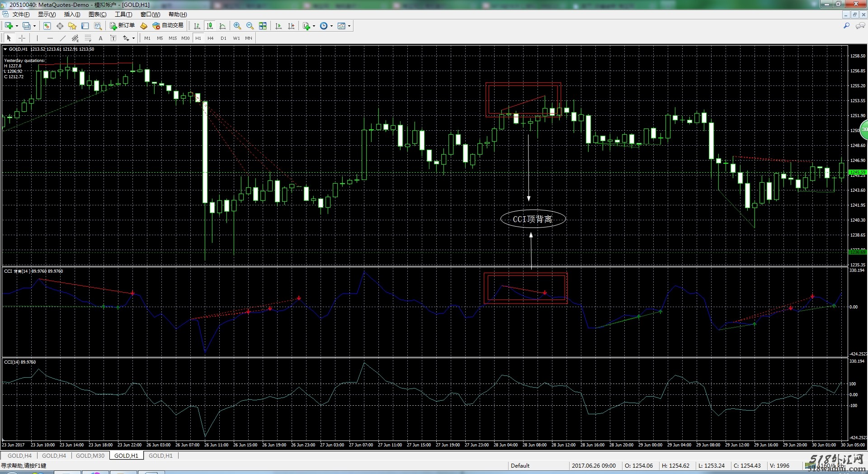Select the vertical line tool
Viewport: 868px width, 474px height.
point(37,38)
